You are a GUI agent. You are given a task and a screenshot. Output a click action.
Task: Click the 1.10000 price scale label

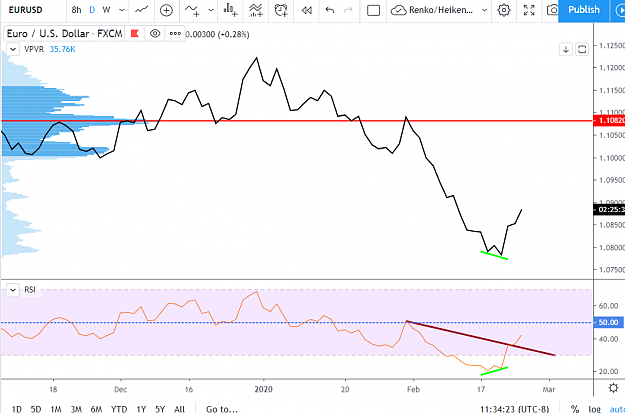pos(611,158)
